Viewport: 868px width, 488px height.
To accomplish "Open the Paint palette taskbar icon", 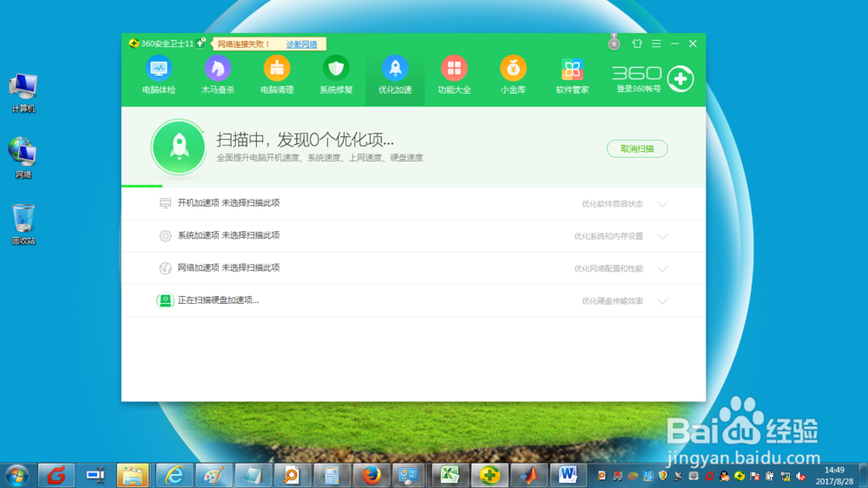I will point(214,475).
